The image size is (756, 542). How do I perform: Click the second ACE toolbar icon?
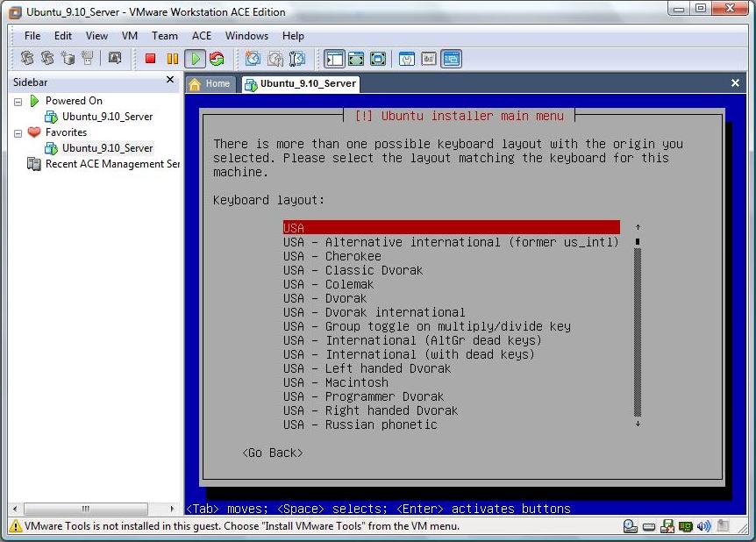[47, 59]
